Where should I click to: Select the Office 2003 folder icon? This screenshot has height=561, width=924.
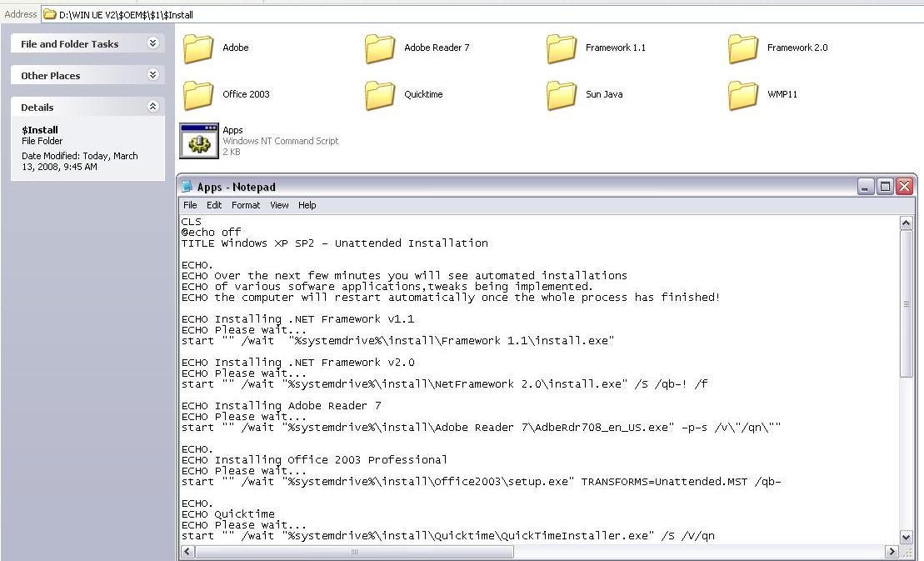click(198, 95)
